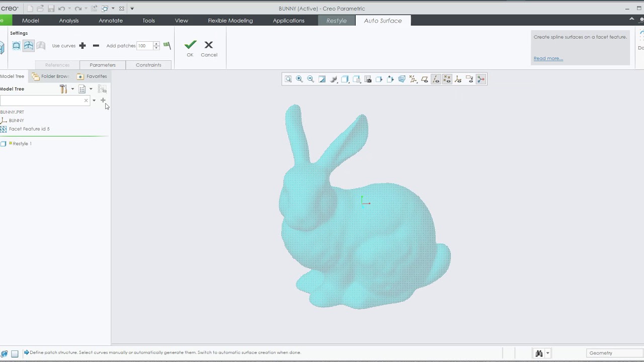Open the Constraints panel tab
The height and width of the screenshot is (362, 644).
(x=148, y=65)
